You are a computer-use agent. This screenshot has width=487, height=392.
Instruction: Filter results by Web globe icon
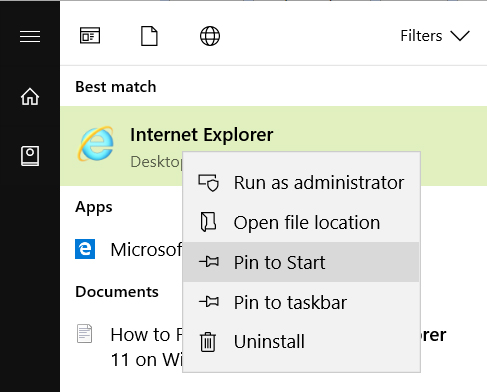click(210, 36)
